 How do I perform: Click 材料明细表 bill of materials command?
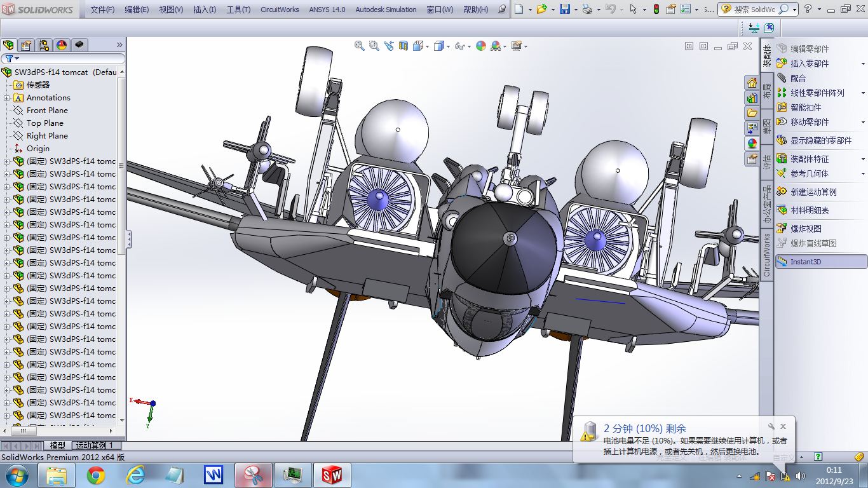(x=803, y=210)
